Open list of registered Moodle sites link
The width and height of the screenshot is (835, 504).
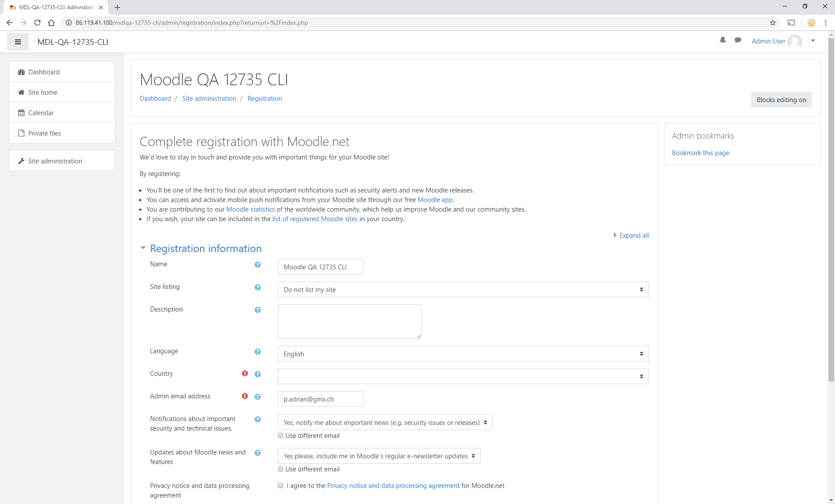[x=315, y=219]
